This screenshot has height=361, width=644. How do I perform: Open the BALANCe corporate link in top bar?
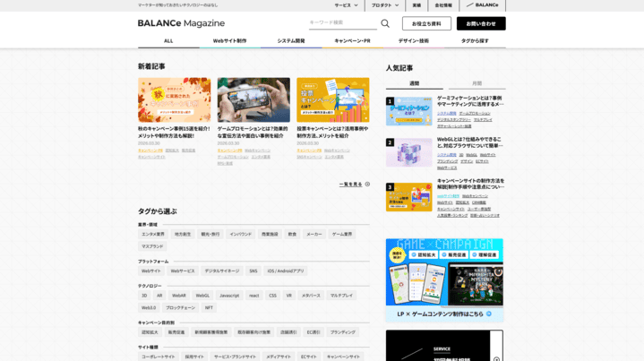point(483,5)
